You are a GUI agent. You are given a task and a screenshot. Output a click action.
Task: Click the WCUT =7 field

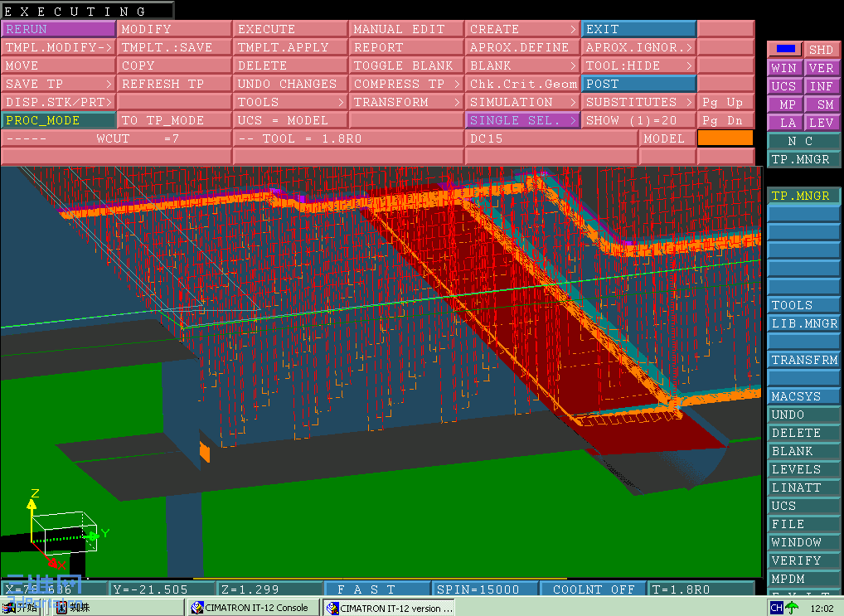(x=116, y=139)
